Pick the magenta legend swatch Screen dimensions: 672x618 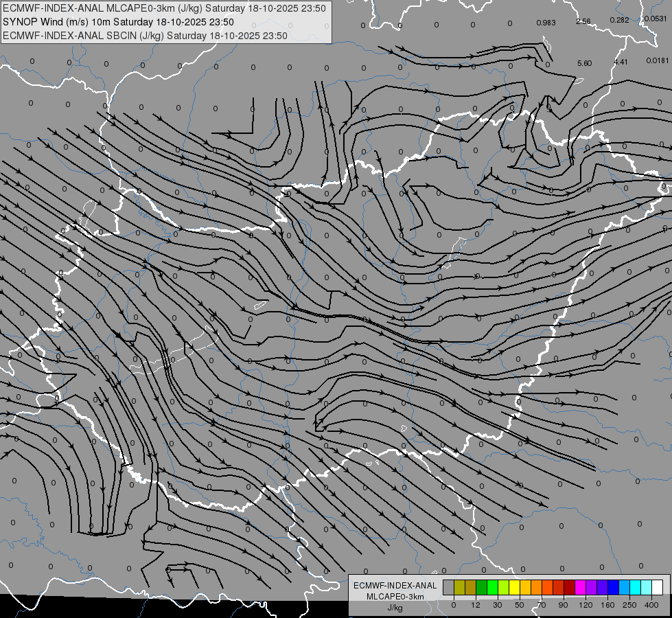pyautogui.click(x=580, y=587)
